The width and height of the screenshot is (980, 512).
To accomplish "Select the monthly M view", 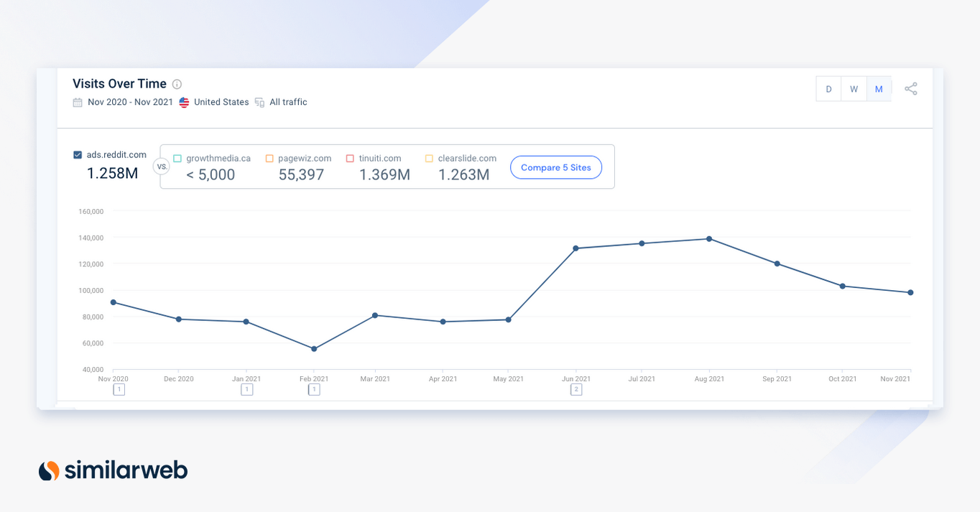I will click(879, 89).
